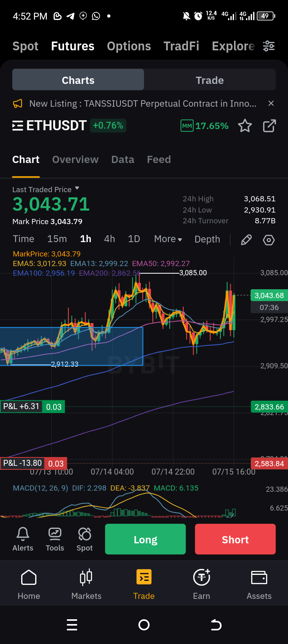The height and width of the screenshot is (644, 288).
Task: Expand the More timeframes dropdown
Action: (x=168, y=239)
